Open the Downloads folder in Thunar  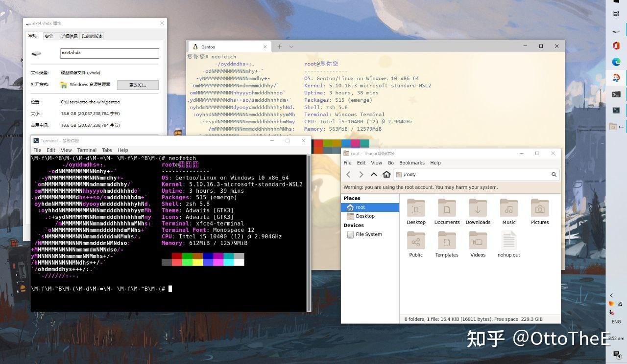(478, 207)
